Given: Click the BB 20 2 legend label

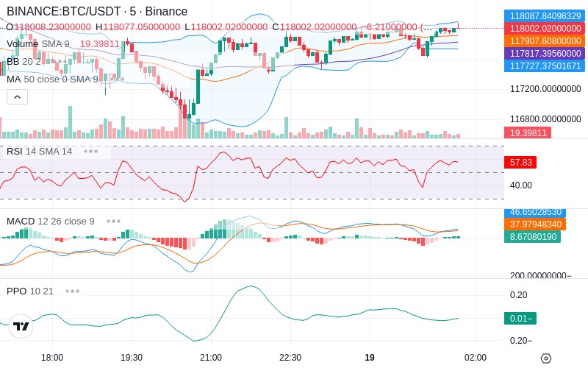Looking at the screenshot, I should pyautogui.click(x=24, y=61).
